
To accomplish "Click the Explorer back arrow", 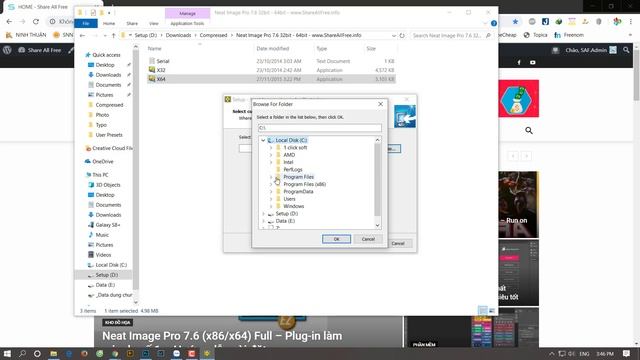I will point(82,36).
